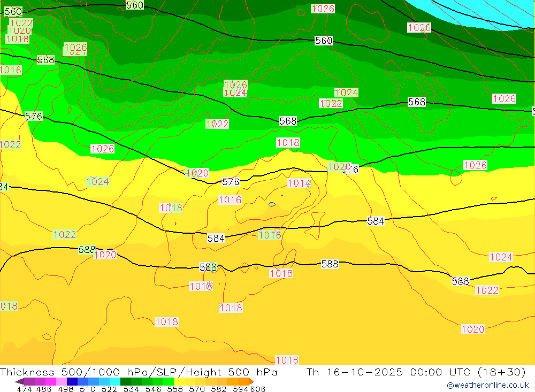Select the darkest green 534 legend swatch
This screenshot has height=392, width=535.
tap(126, 381)
